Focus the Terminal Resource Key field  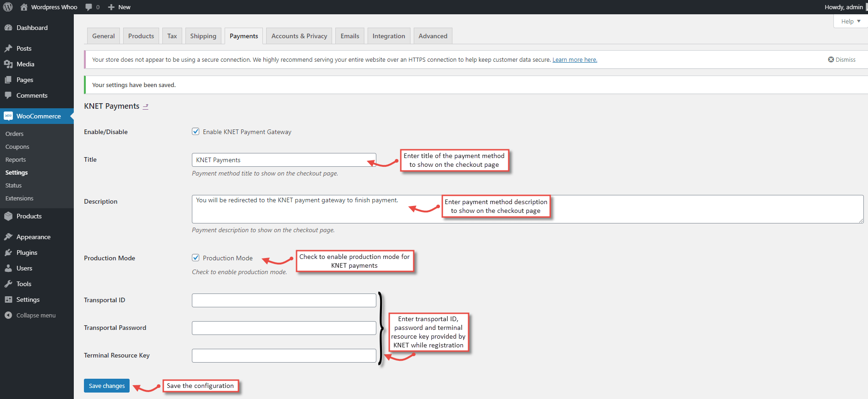click(x=284, y=356)
